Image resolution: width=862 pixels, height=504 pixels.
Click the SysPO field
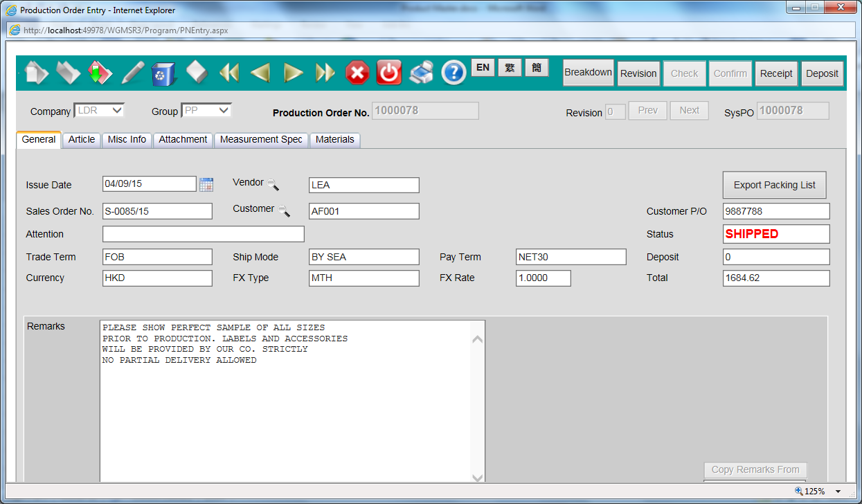tap(793, 111)
